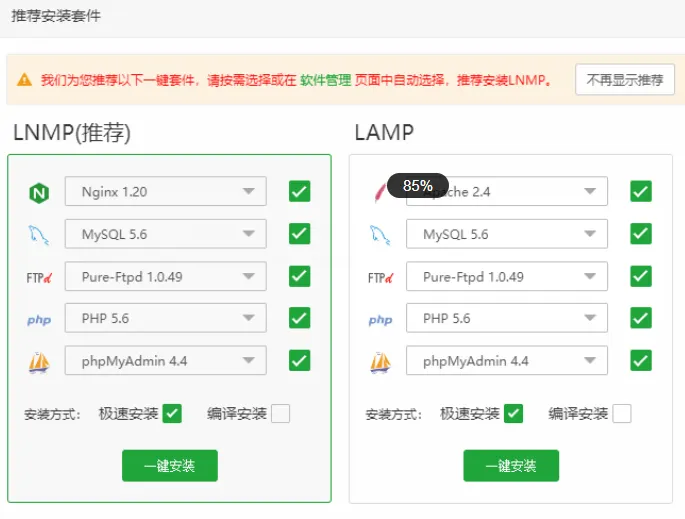The height and width of the screenshot is (519, 685).
Task: Click the FTPd icon in LAMP panel
Action: tap(380, 277)
